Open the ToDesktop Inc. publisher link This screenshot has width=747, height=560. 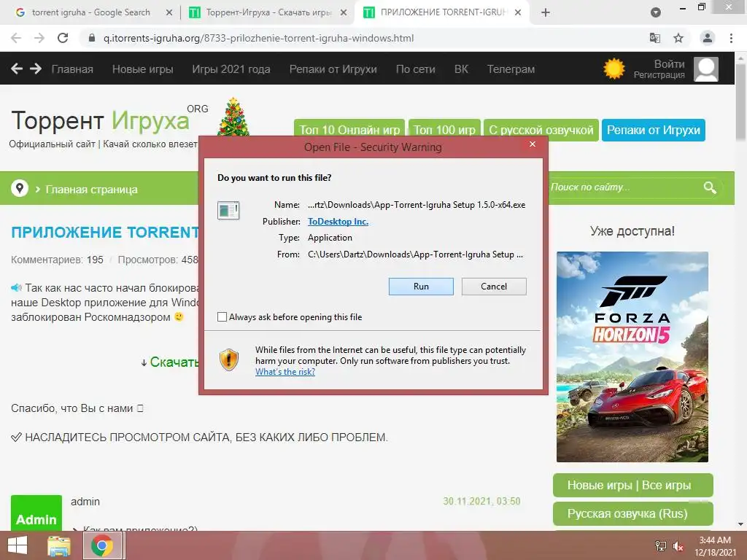pyautogui.click(x=338, y=221)
